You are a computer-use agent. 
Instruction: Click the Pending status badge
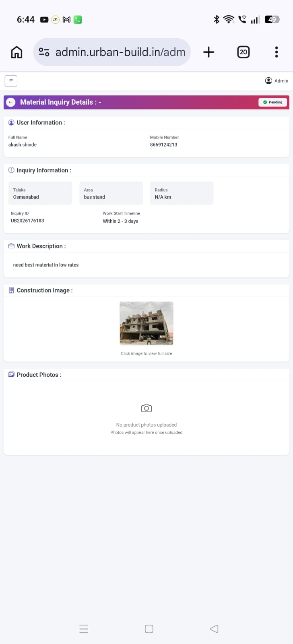tap(273, 102)
